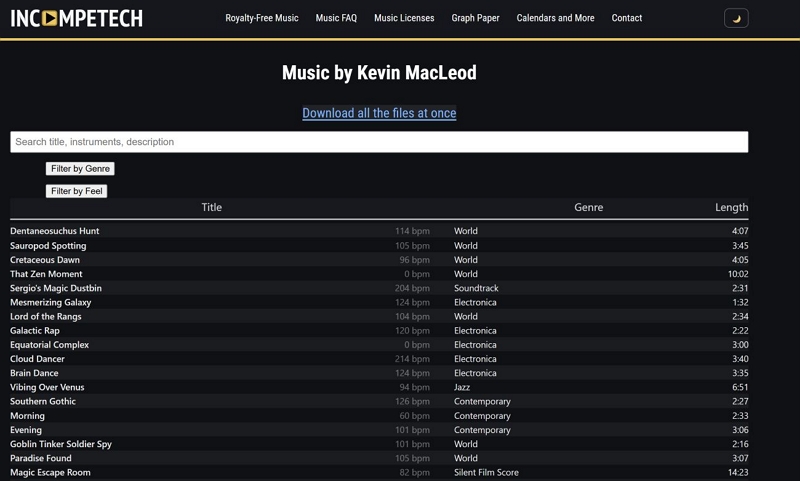Open the Southern Gothic track
The width and height of the screenshot is (800, 481).
[43, 401]
